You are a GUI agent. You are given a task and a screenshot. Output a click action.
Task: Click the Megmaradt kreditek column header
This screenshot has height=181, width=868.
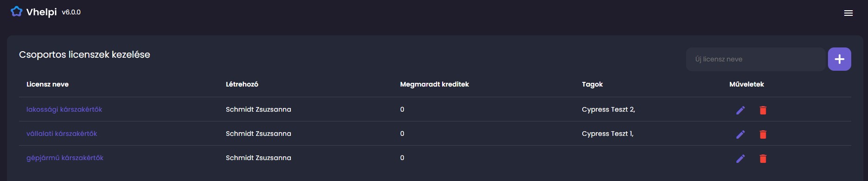pyautogui.click(x=434, y=84)
